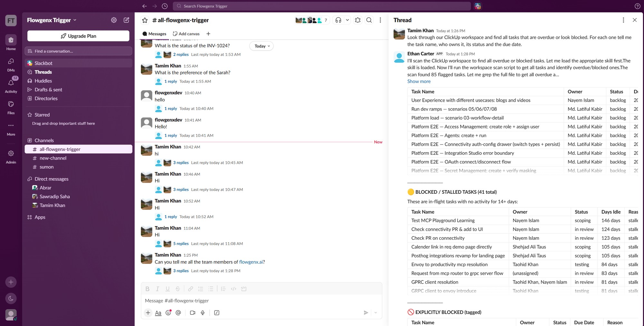Open user profile avatar at bottom left
644x326 pixels.
click(x=11, y=315)
